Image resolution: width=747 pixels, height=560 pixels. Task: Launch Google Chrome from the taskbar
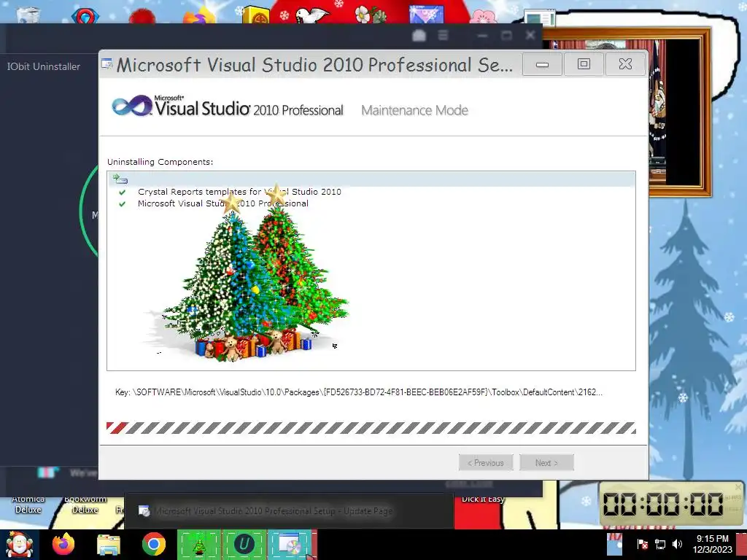(x=153, y=544)
